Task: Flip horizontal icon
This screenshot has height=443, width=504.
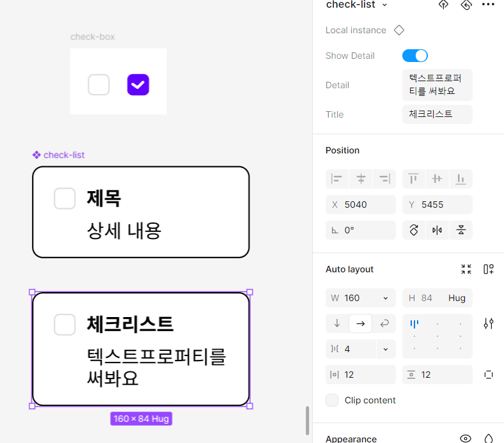Action: pyautogui.click(x=437, y=230)
